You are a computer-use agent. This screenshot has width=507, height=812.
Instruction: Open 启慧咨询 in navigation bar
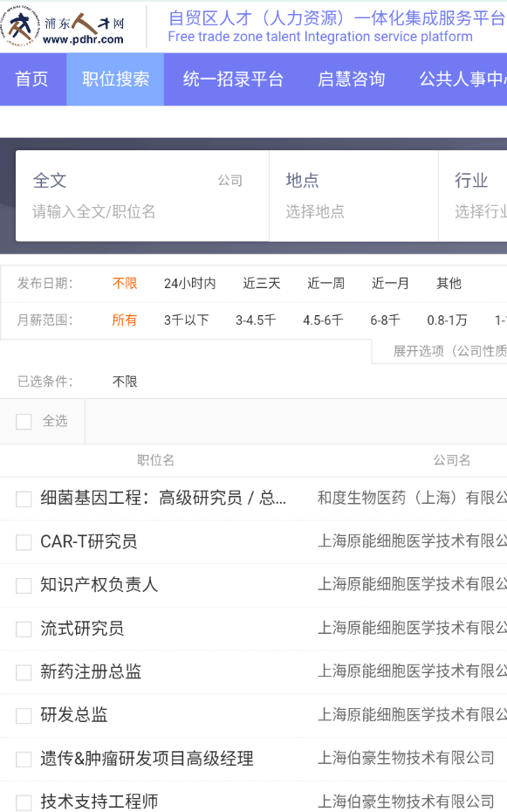[352, 79]
